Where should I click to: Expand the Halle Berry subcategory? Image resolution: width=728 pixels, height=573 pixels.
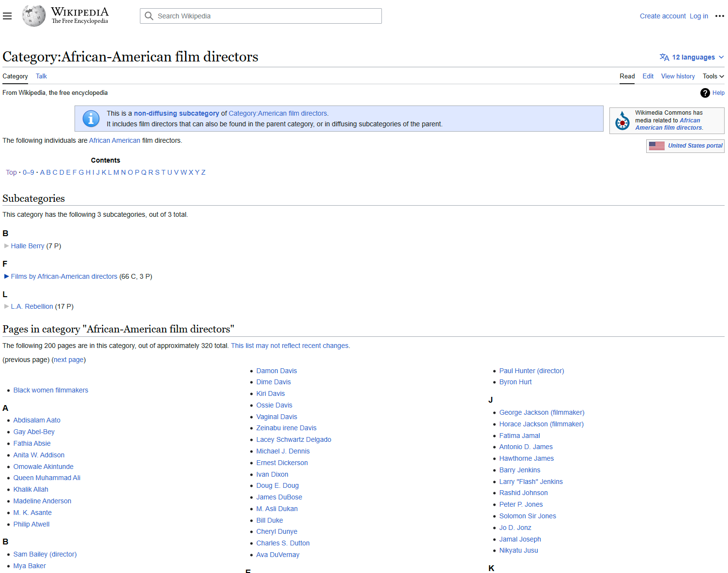click(x=6, y=246)
